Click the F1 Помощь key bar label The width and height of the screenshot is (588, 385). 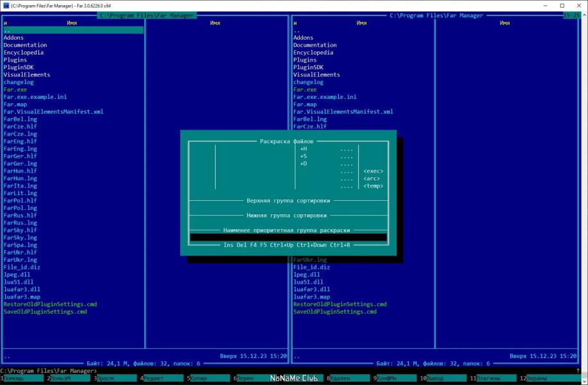tap(23, 378)
